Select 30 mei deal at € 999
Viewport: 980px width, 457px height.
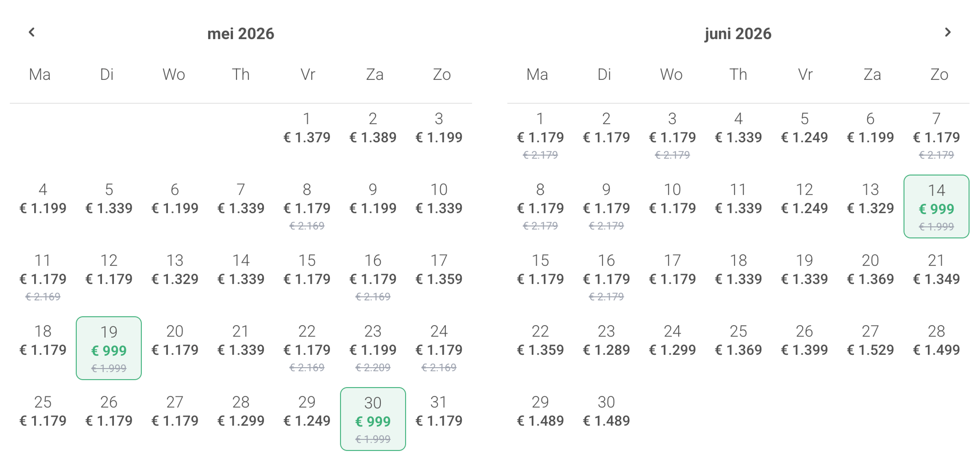(x=373, y=419)
